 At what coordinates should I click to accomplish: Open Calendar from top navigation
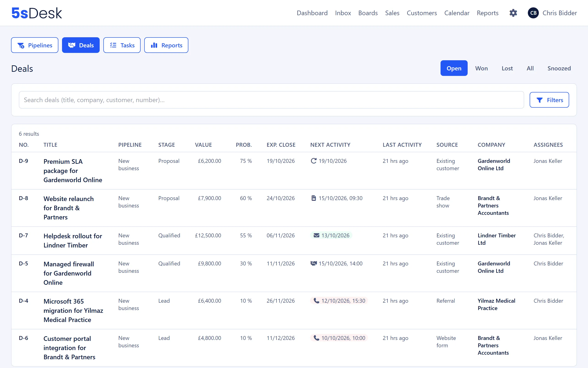click(457, 13)
